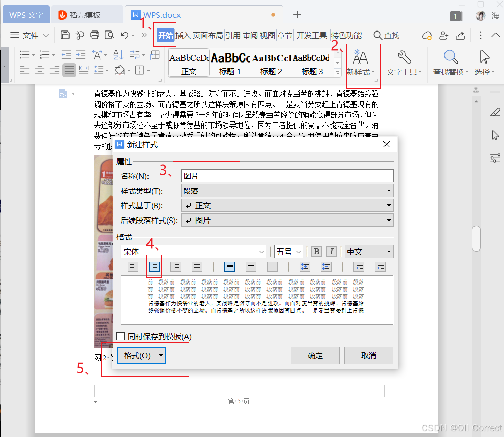Switch to 插入 ribbon tab
Screen dimensions: 504x437
[184, 35]
